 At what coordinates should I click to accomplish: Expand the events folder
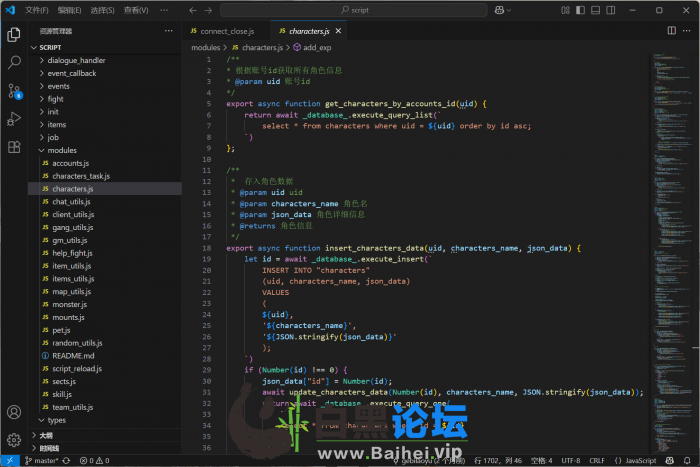coord(105,86)
